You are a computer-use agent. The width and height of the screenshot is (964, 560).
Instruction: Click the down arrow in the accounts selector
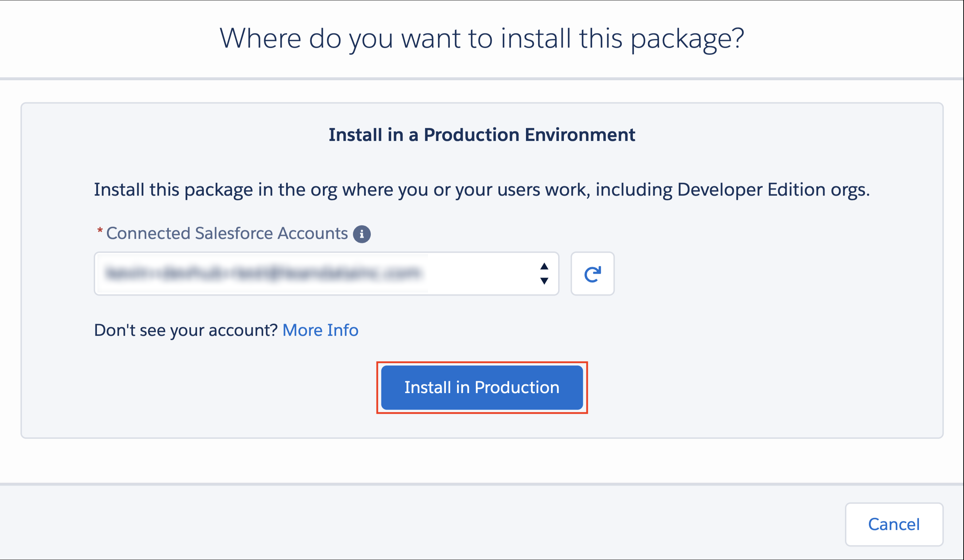(x=544, y=281)
